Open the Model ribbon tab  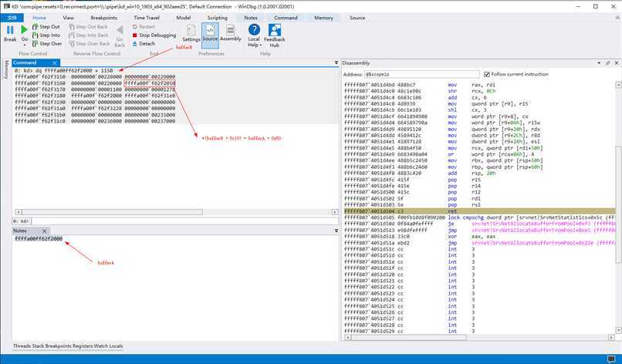pyautogui.click(x=183, y=18)
